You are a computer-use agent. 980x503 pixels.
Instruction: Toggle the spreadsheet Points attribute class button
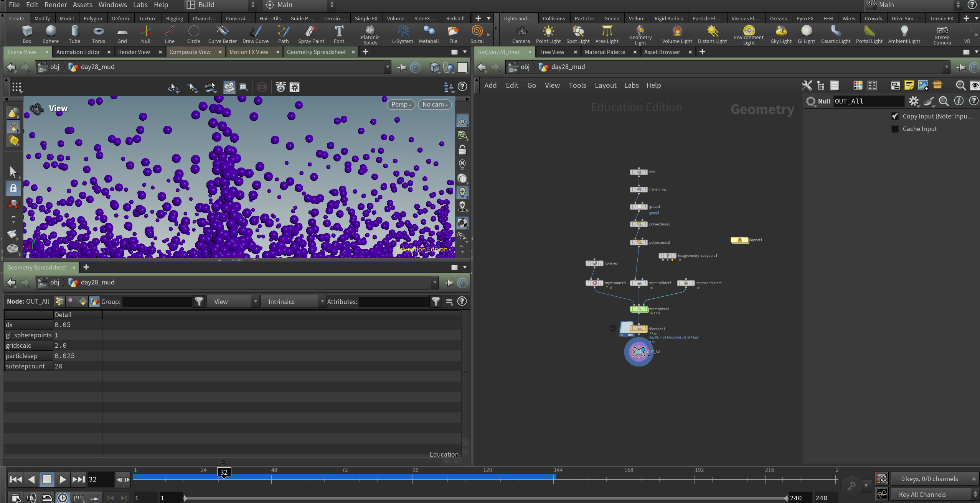[x=59, y=302]
